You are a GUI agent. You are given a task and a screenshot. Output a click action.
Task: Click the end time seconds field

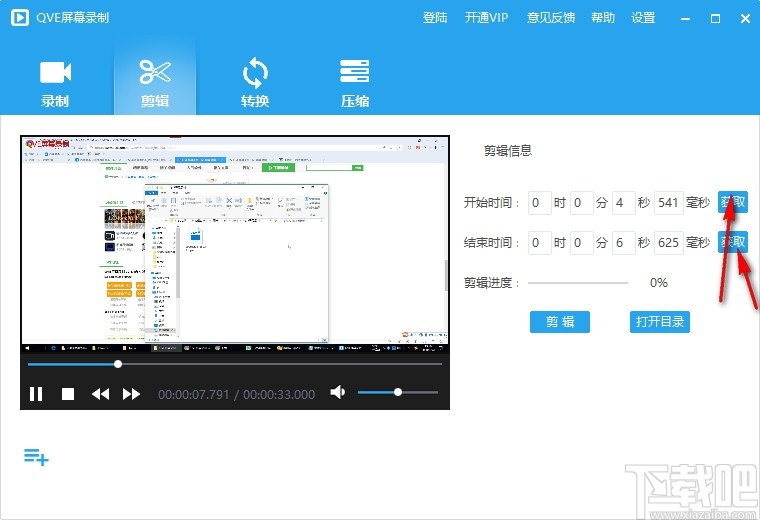click(x=623, y=242)
